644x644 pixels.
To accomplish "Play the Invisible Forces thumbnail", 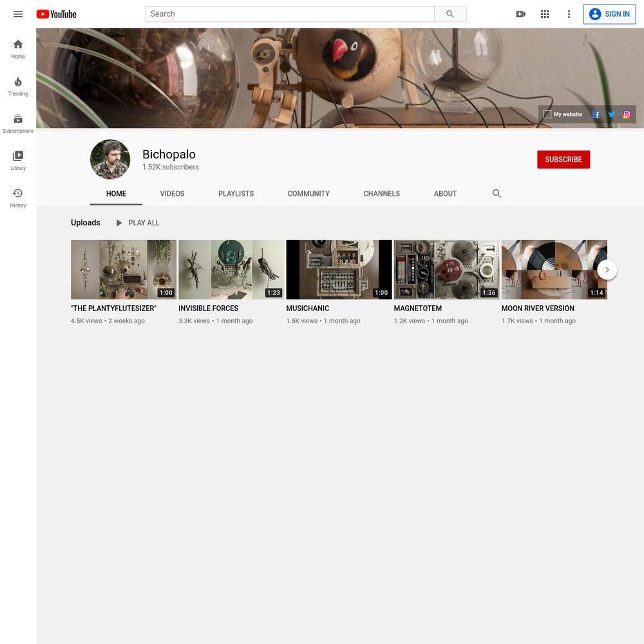I will pos(231,270).
